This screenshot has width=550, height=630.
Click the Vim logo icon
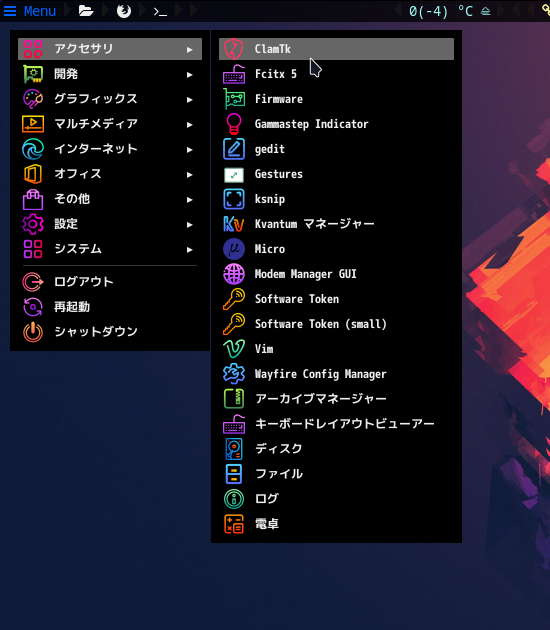[x=234, y=349]
